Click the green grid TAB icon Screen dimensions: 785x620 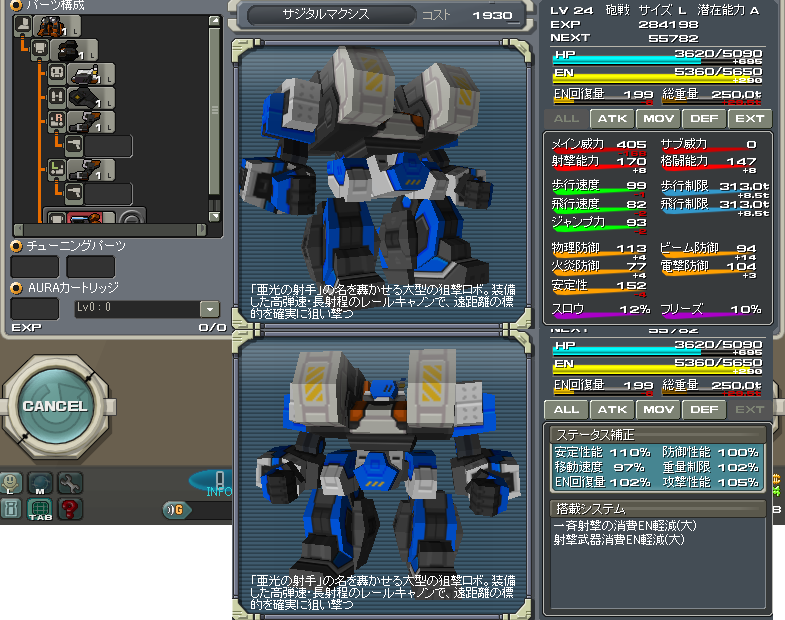40,509
